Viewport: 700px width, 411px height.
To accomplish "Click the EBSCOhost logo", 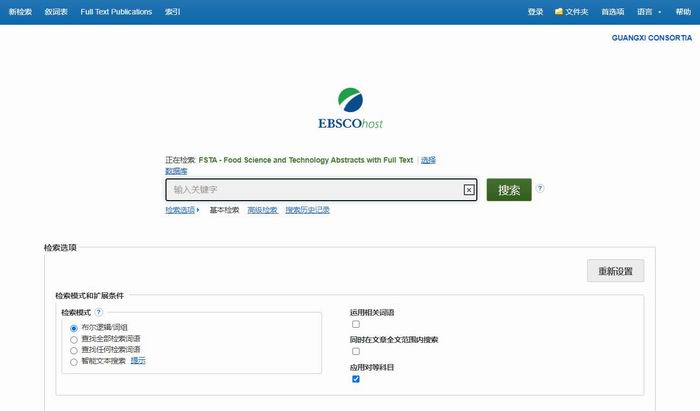I will 350,108.
